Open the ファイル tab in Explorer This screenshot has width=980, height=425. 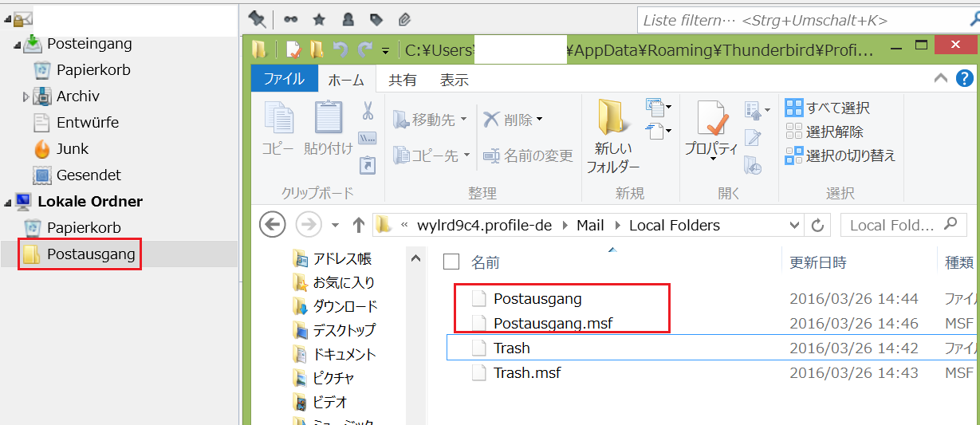[x=284, y=80]
